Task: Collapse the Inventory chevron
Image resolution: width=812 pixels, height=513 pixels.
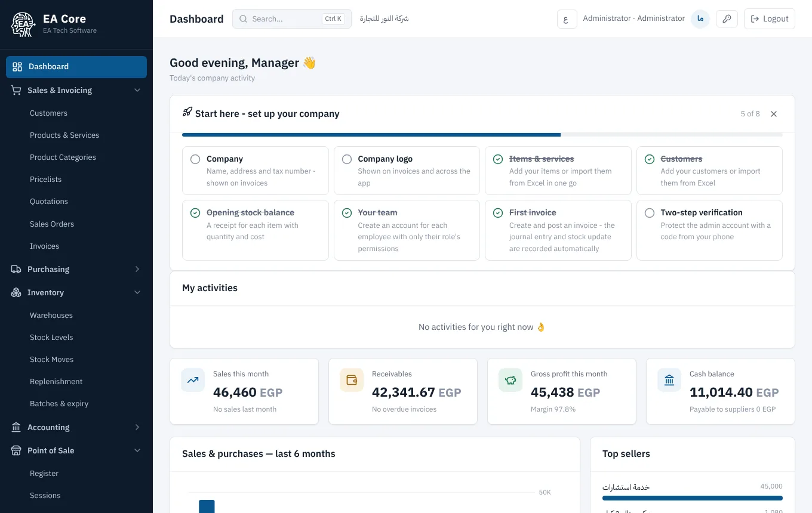Action: coord(137,293)
